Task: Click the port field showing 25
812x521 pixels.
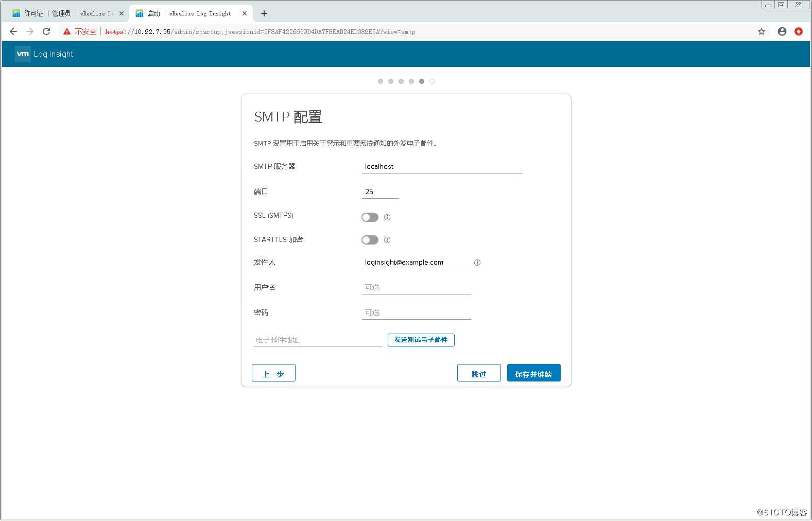Action: pos(380,192)
